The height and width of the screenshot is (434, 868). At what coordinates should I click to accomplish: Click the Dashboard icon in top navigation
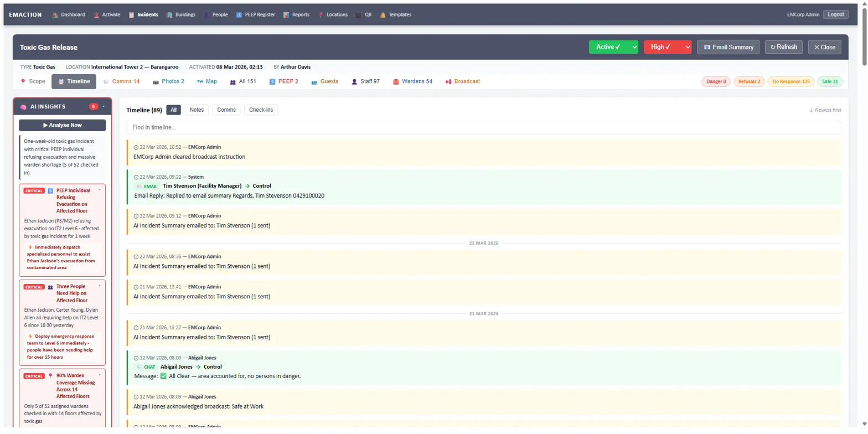point(55,15)
